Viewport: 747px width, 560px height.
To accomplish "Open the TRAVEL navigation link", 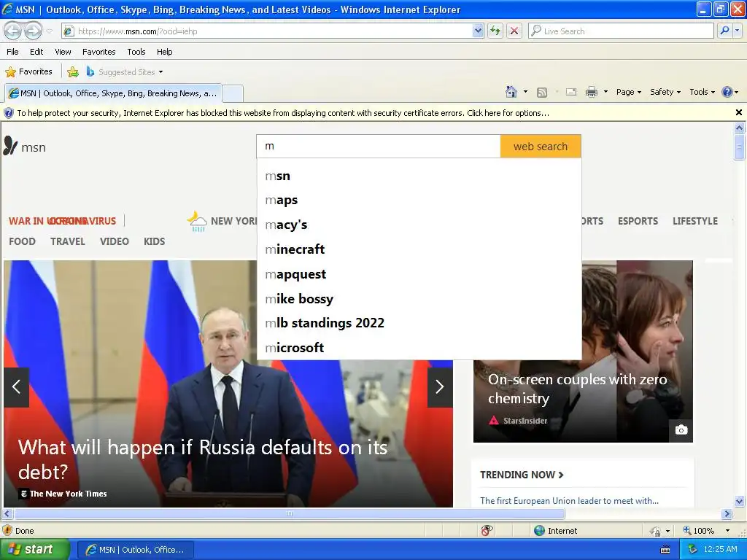I will [68, 241].
